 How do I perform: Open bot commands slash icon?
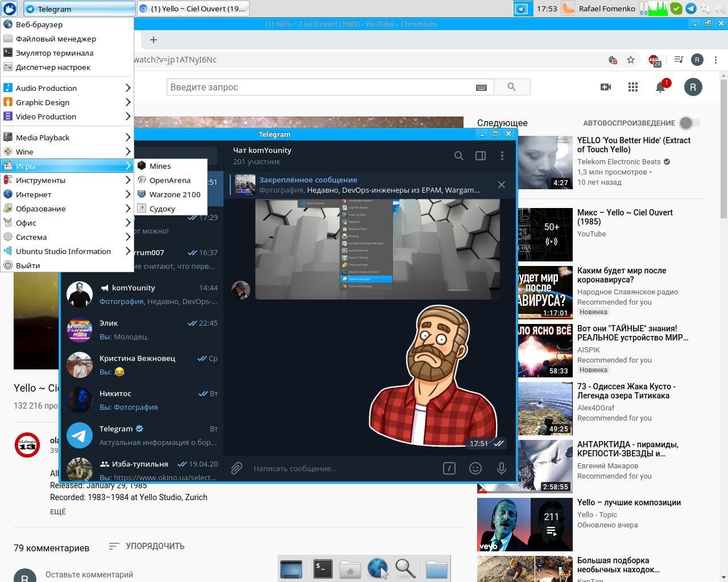click(x=449, y=468)
